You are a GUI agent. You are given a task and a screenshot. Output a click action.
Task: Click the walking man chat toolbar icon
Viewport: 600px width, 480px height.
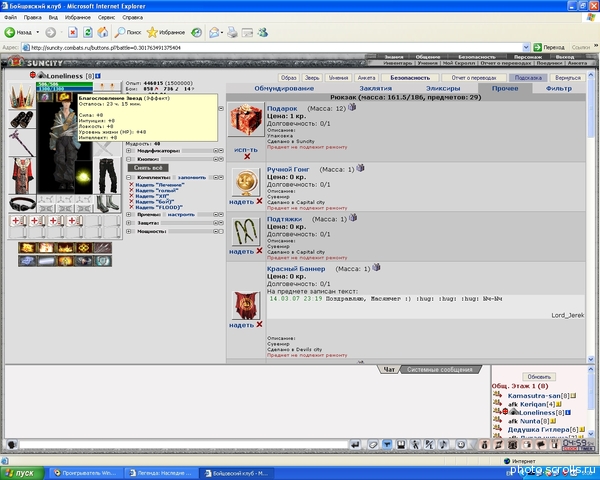(x=415, y=445)
